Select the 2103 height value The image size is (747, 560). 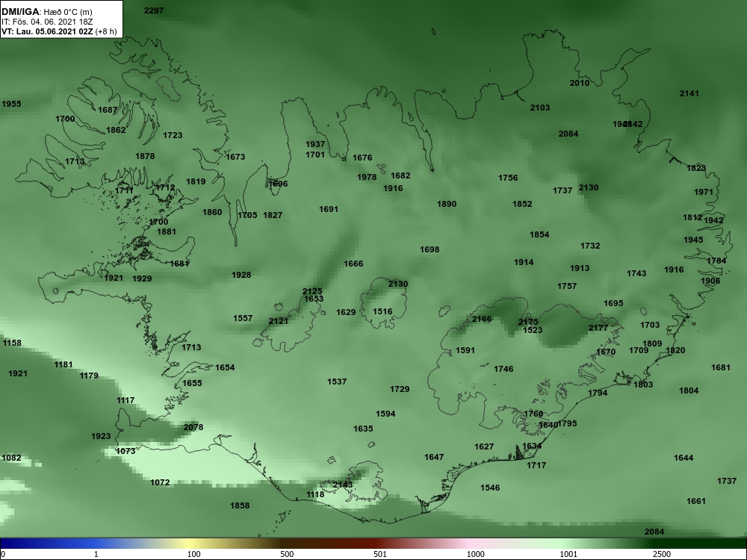pos(540,108)
